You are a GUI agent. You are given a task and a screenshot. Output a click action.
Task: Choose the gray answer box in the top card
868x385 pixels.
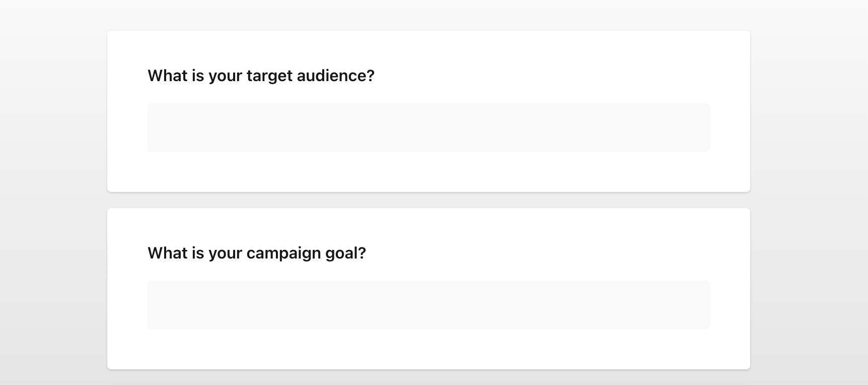click(x=428, y=127)
